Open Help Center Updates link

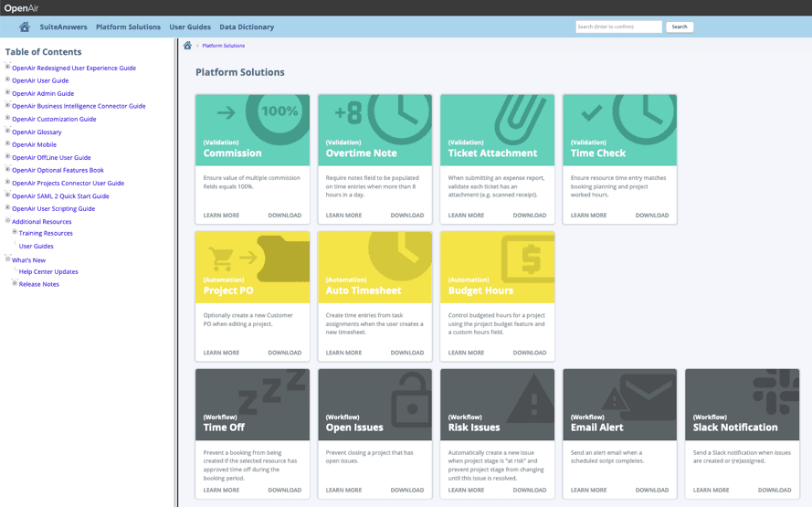[48, 271]
